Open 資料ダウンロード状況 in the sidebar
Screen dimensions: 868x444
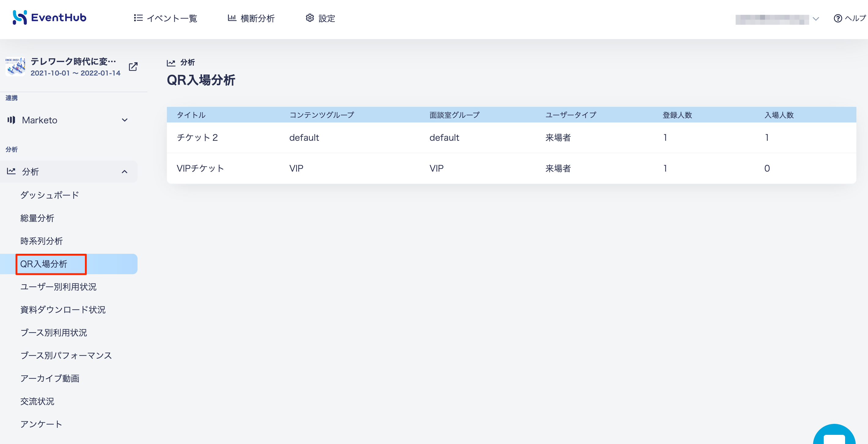[63, 310]
